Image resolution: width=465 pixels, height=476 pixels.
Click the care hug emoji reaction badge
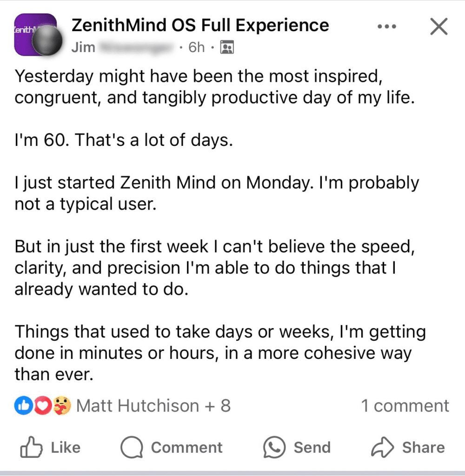61,406
